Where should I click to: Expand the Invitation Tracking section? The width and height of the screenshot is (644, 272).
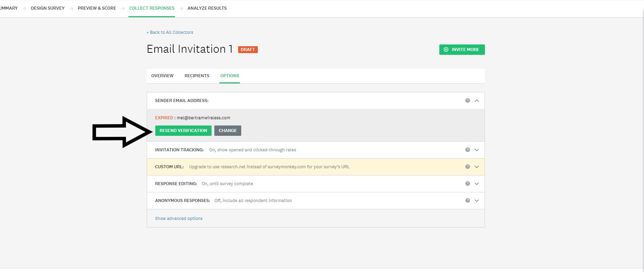(477, 150)
